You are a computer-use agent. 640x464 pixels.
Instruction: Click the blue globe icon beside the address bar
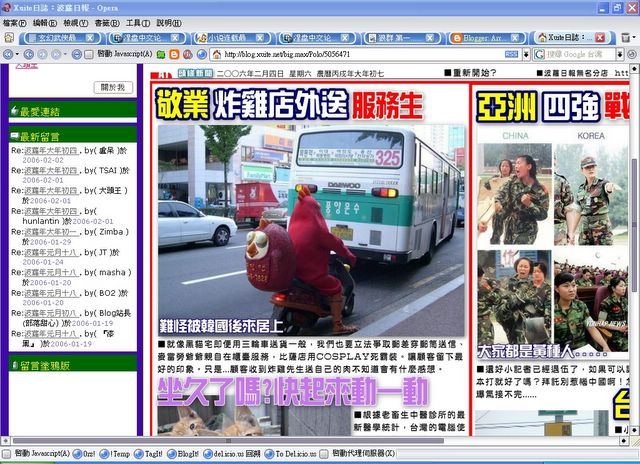point(202,54)
